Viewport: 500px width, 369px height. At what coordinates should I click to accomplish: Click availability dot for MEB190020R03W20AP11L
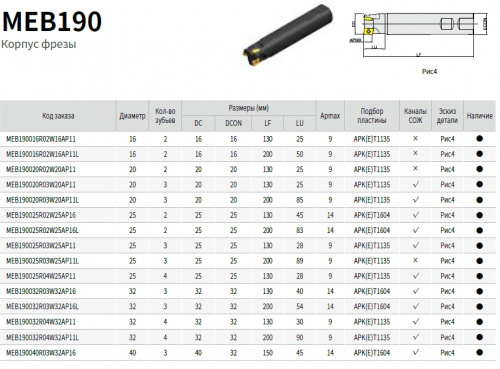pos(480,200)
